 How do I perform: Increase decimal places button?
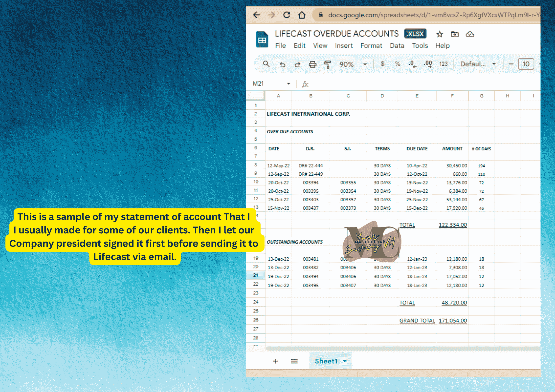428,64
